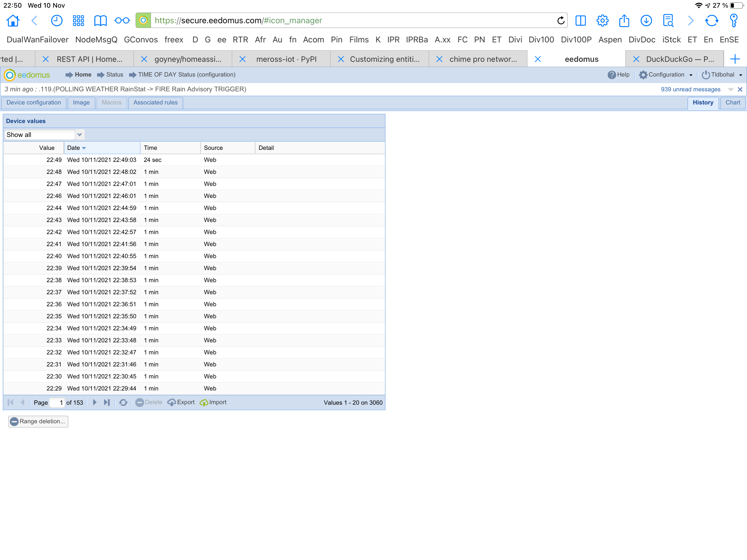
Task: Go to next page of device values
Action: [95, 402]
